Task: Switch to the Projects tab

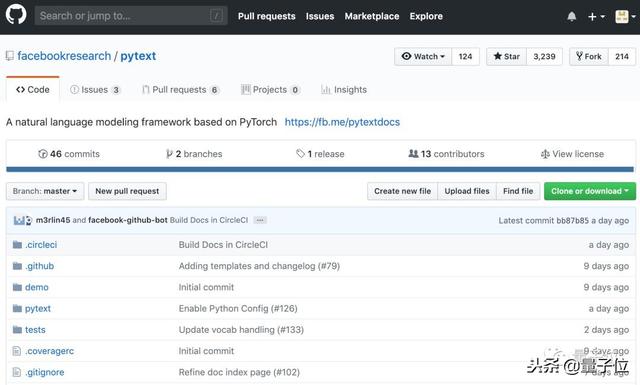Action: tap(271, 89)
